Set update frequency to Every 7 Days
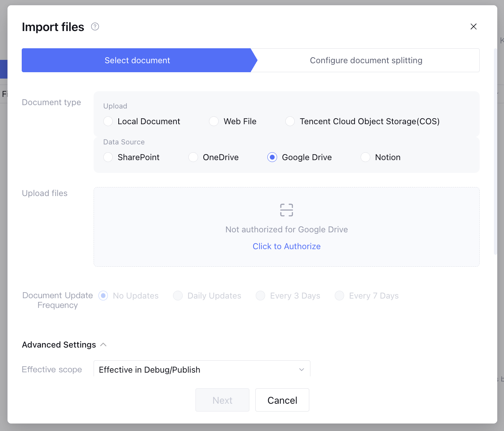The image size is (504, 431). point(340,296)
